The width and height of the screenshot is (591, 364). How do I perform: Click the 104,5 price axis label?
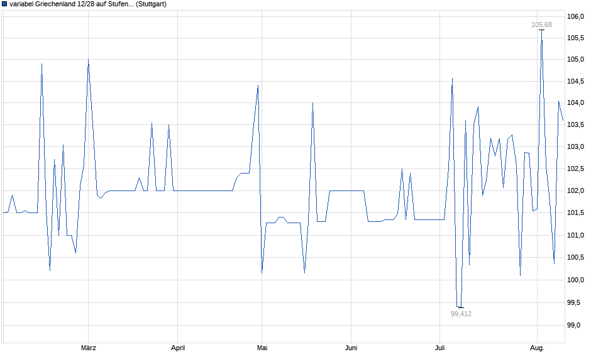click(x=575, y=81)
